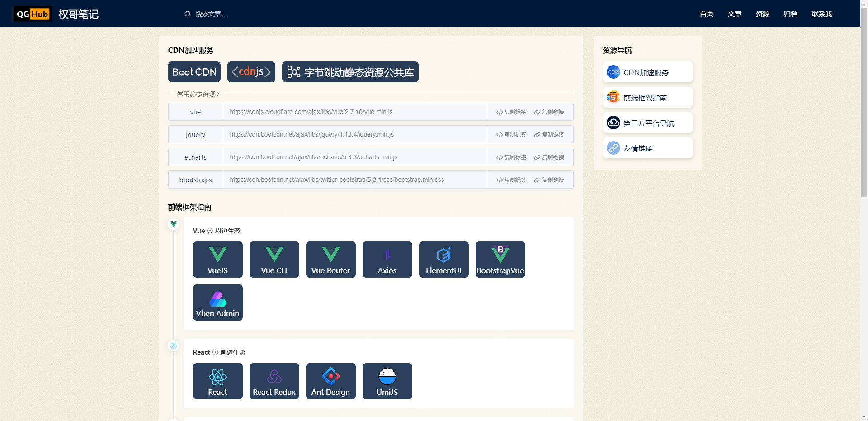Open the BootstrapVue card

(500, 259)
